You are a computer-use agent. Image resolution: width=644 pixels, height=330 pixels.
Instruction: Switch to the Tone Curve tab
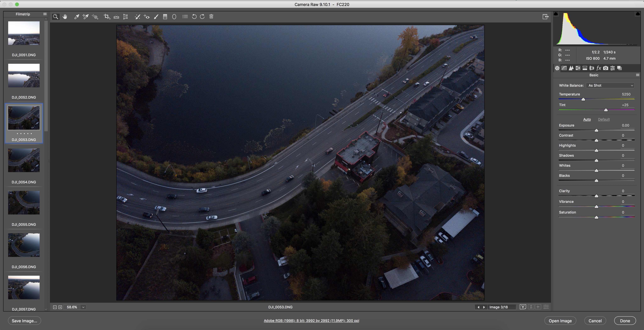(564, 68)
